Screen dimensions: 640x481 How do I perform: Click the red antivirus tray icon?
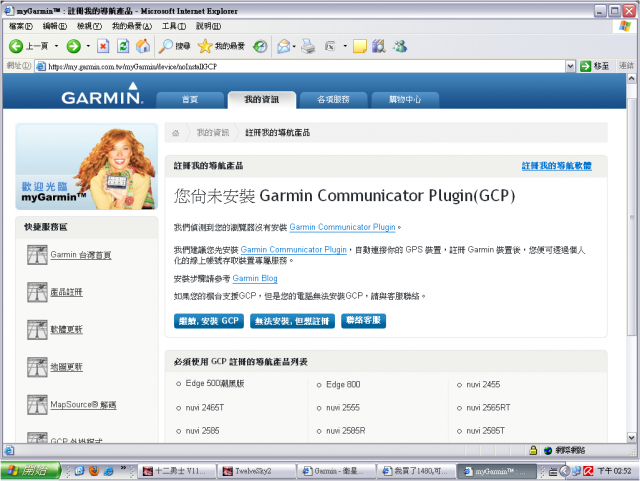588,471
